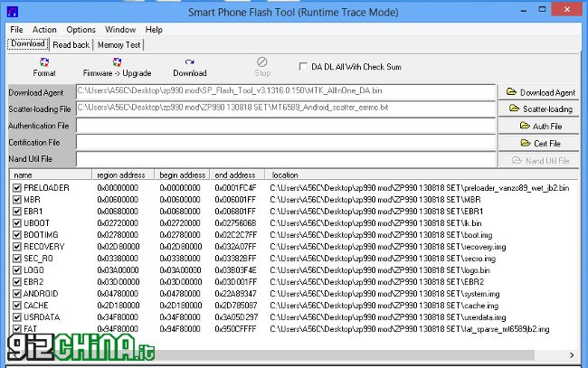Select the recovery.img location path
Screen dimensions: 588x368
click(x=388, y=247)
